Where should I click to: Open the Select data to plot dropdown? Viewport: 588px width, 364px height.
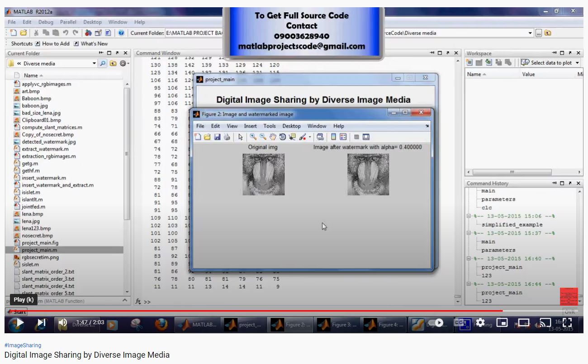[577, 63]
